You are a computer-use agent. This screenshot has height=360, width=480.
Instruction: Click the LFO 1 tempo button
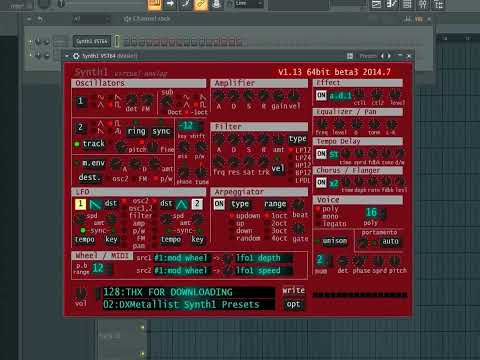point(85,240)
